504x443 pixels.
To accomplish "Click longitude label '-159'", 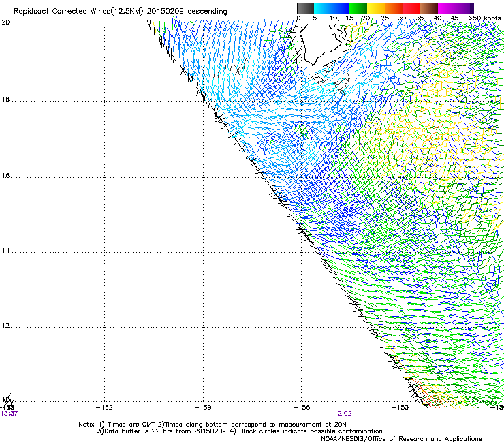I will click(203, 408).
